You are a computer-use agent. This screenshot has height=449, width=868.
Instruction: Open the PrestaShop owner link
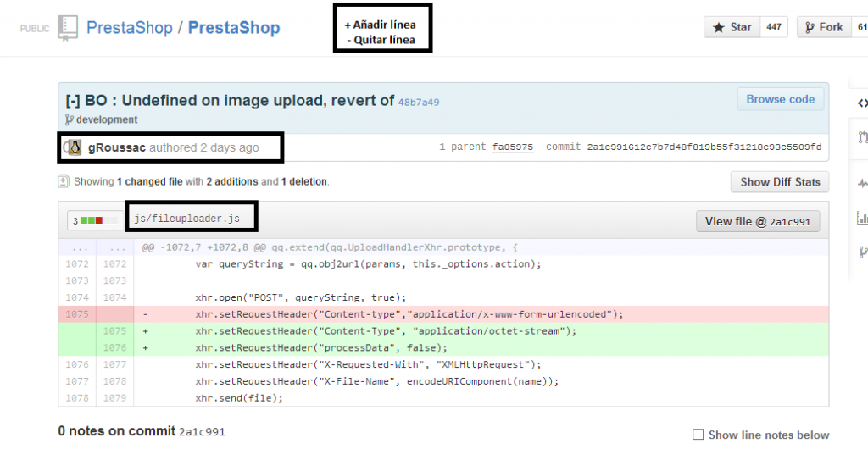point(129,28)
